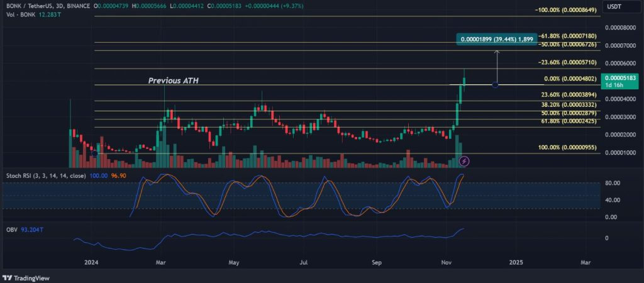Viewport: 644px width, 283px height.
Task: Click the OBV value 93.204T
Action: click(31, 230)
